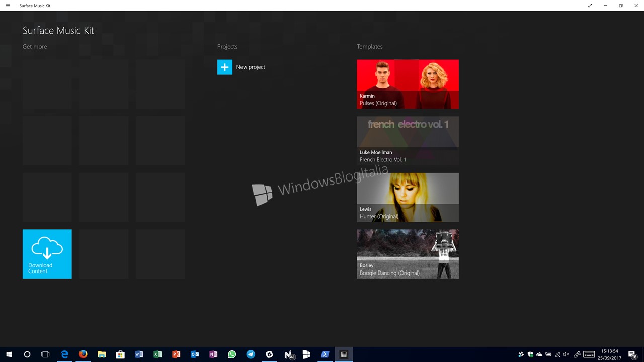This screenshot has height=362, width=644.
Task: Open Cortana search from the taskbar
Action: point(27,354)
